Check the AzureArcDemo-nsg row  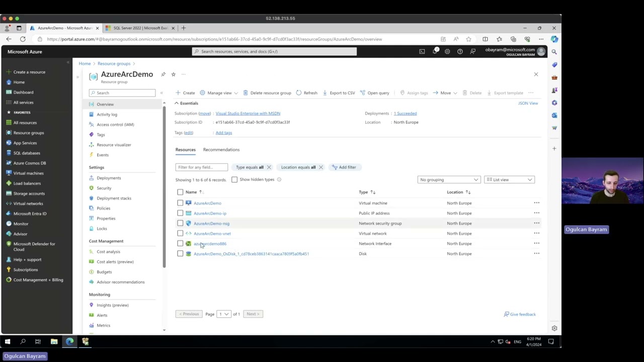click(x=180, y=223)
